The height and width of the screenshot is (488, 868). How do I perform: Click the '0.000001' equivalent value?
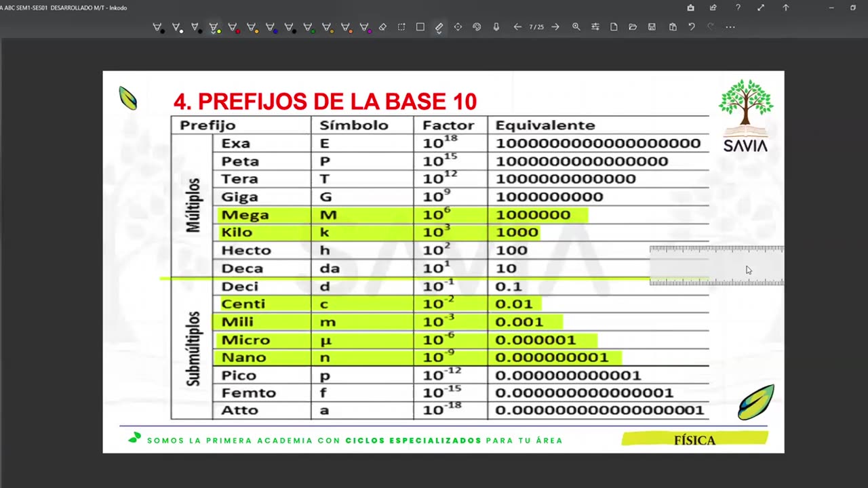tap(536, 340)
